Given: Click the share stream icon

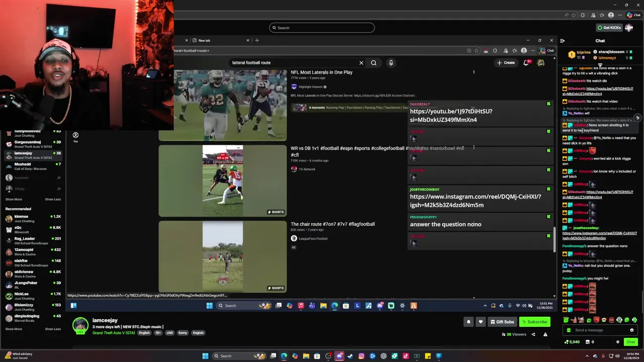Looking at the screenshot, I should pos(533,334).
